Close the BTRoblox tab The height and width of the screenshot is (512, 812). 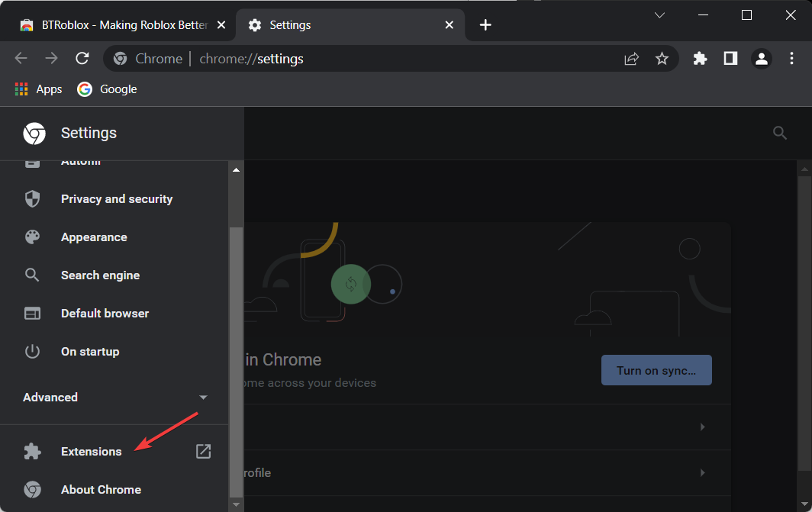221,25
